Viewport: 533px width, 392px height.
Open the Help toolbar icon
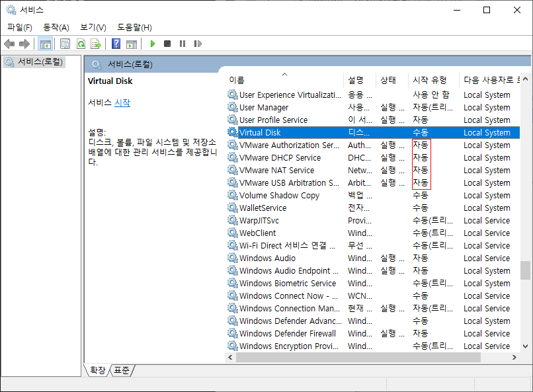(x=116, y=44)
